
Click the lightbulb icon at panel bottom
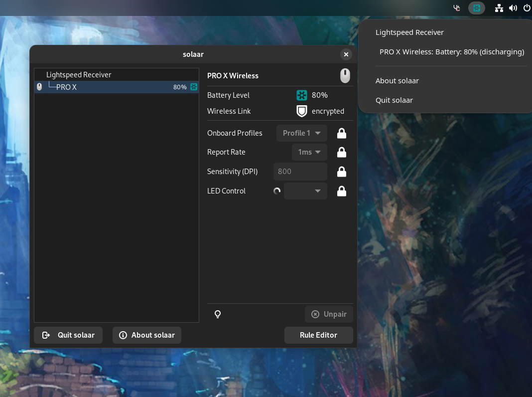pos(218,314)
